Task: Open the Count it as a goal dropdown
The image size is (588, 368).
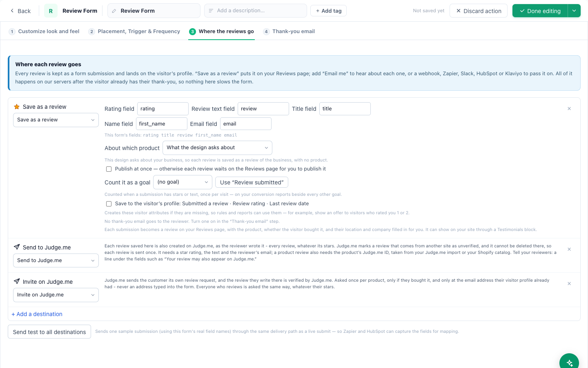Action: [183, 182]
